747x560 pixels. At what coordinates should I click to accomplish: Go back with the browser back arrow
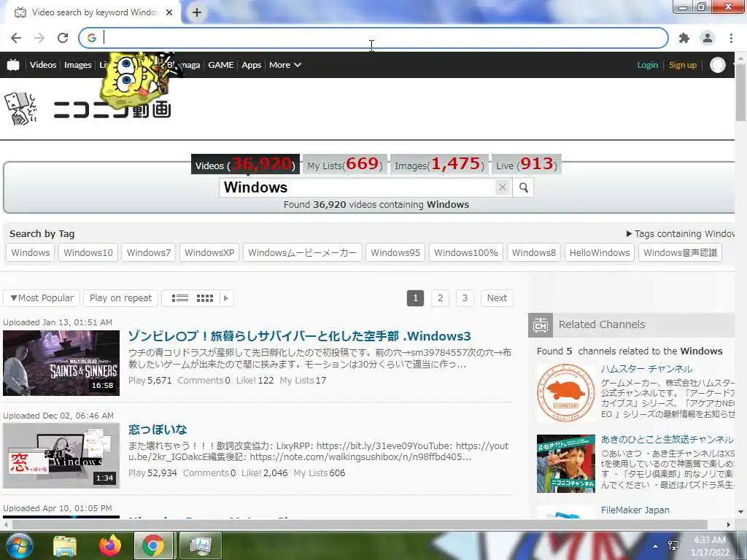16,38
